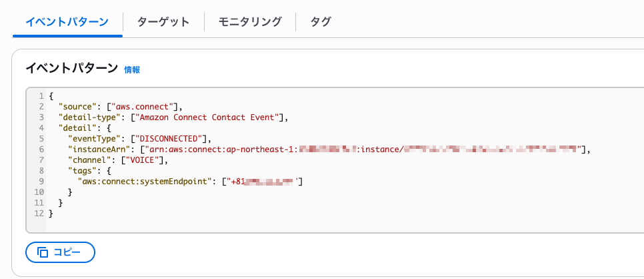Viewport: 644px width, 279px height.
Task: Click line number 1 in the gutter
Action: pyautogui.click(x=41, y=96)
